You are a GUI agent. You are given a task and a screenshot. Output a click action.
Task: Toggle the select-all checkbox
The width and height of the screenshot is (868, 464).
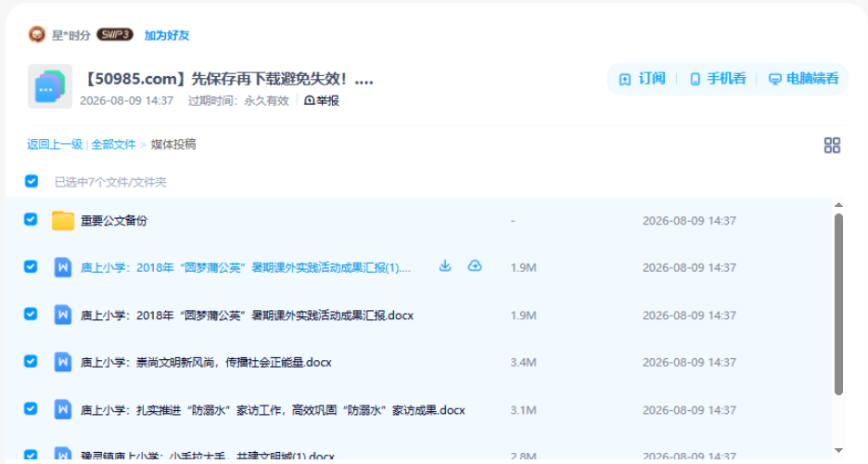pyautogui.click(x=31, y=181)
